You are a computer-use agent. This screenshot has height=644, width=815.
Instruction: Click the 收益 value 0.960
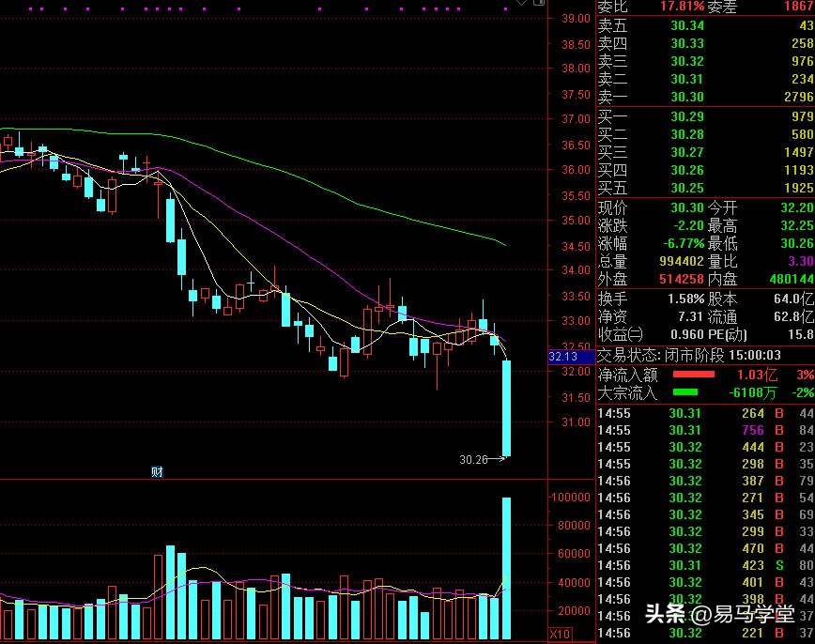pos(687,334)
